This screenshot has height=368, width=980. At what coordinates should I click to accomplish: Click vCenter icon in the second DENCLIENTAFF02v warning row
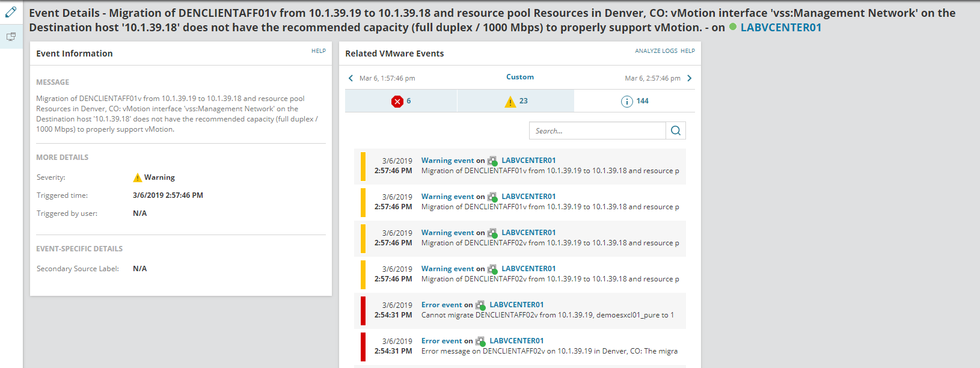pos(492,269)
